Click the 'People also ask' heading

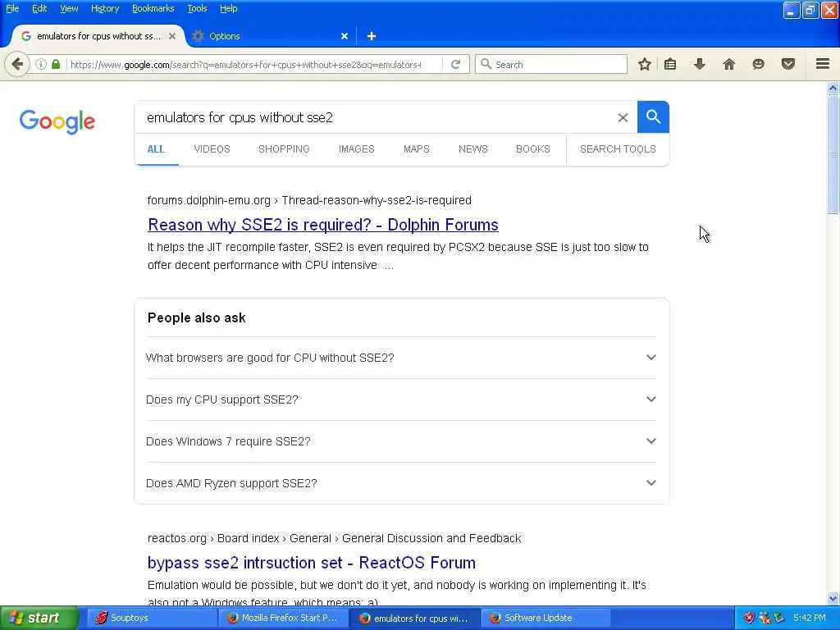197,317
